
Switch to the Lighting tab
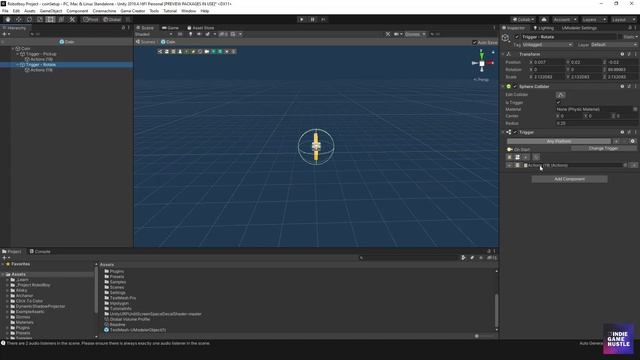click(x=543, y=28)
